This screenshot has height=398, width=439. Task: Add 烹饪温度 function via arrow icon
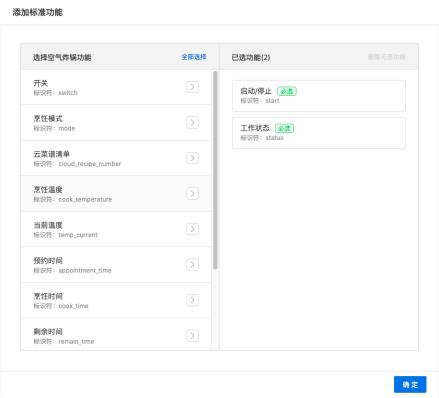tap(192, 194)
